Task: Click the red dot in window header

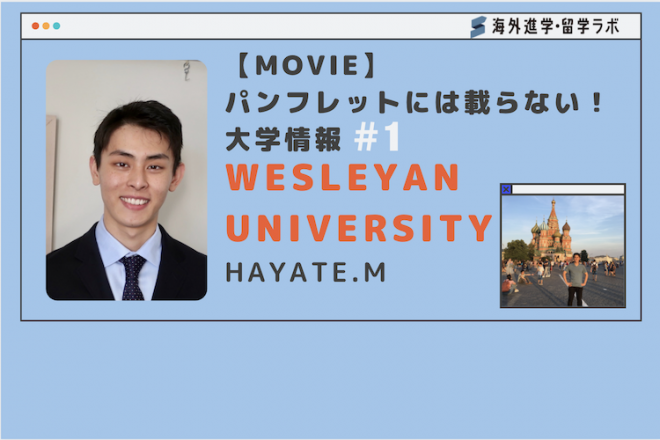Action: coord(36,26)
